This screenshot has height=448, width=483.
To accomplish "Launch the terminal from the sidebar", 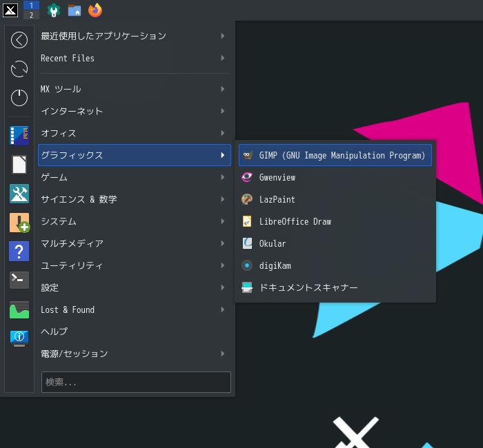I will [19, 280].
